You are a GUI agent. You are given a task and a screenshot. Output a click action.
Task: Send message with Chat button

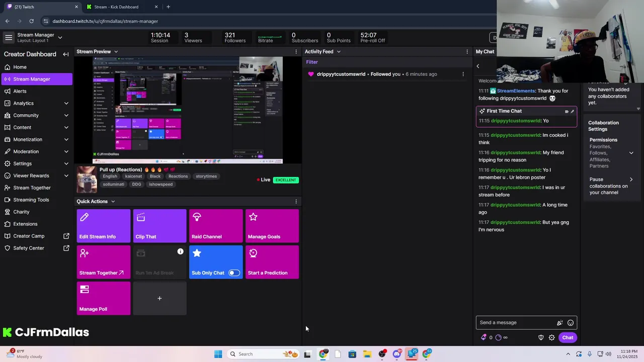pyautogui.click(x=568, y=338)
